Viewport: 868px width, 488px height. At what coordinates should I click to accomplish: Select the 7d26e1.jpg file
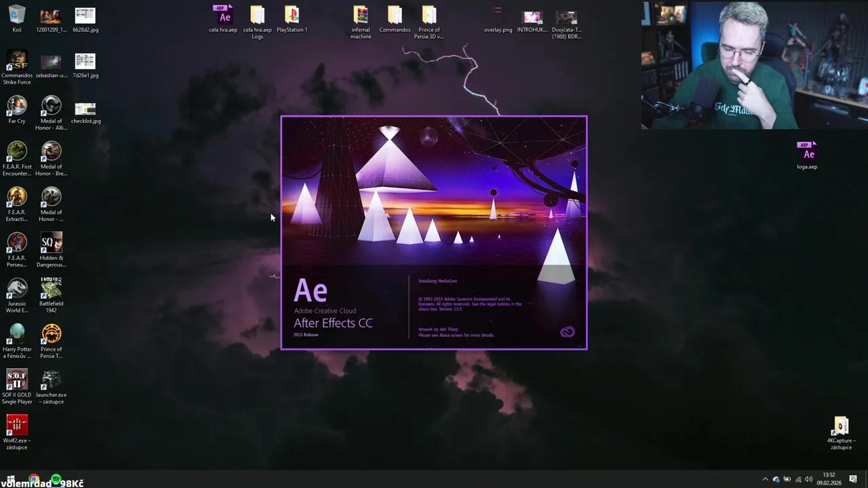click(x=85, y=65)
